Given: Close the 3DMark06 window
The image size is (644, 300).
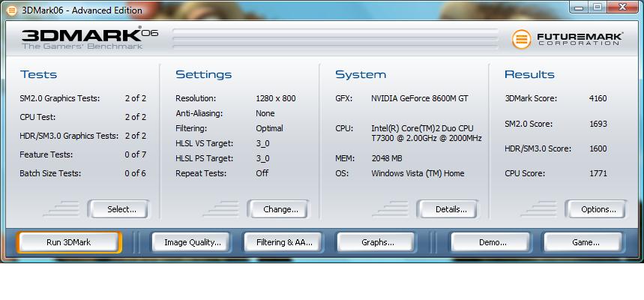Looking at the screenshot, I should pos(623,6).
